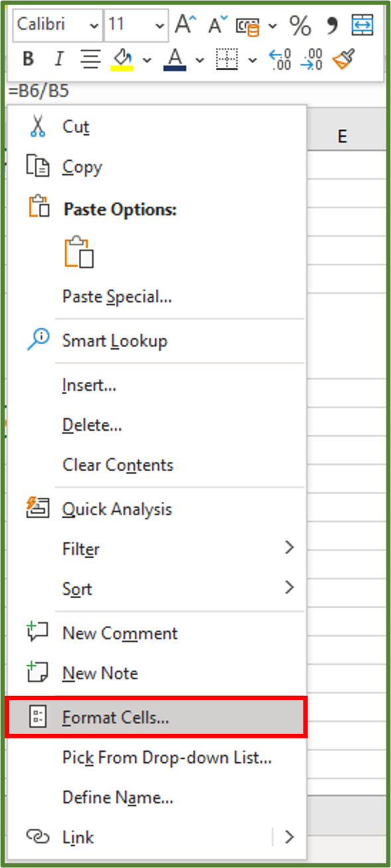Open the Borders dropdown arrow

(x=252, y=60)
